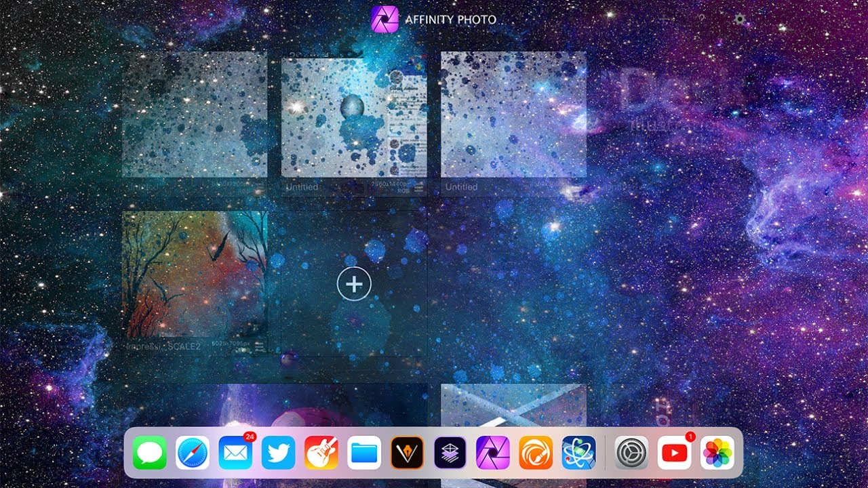Open the colorful trees painting thumbnail
This screenshot has width=868, height=488.
click(x=195, y=274)
